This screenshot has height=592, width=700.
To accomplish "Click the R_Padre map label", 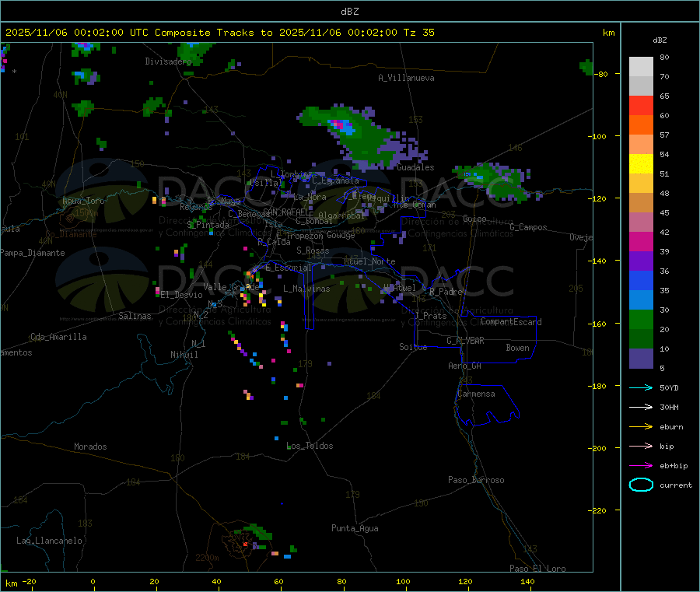I will pos(446,292).
